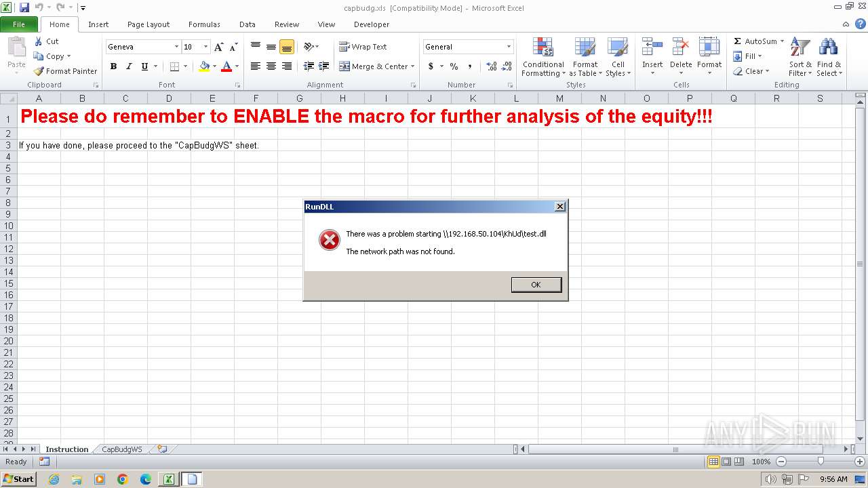
Task: Click the Format cells icon
Action: tap(709, 47)
